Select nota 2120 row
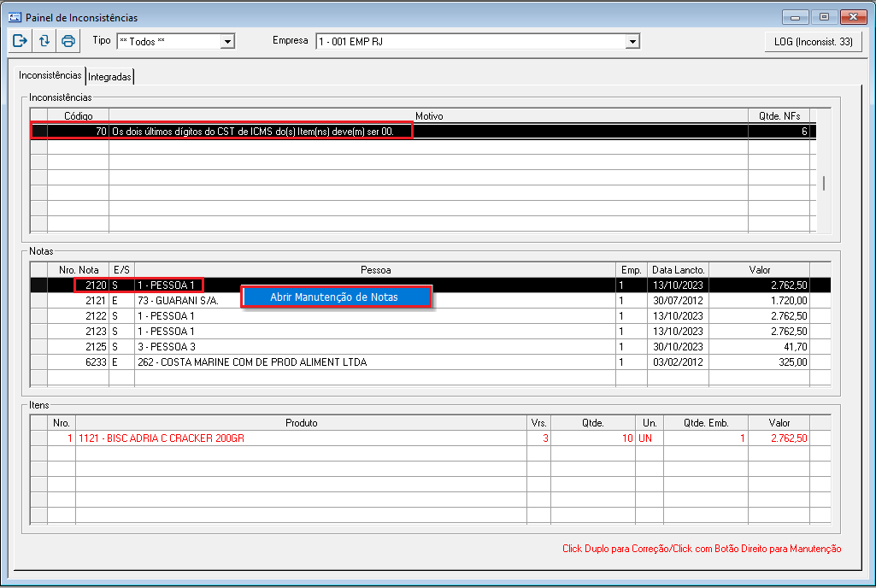The width and height of the screenshot is (876, 588). click(430, 285)
